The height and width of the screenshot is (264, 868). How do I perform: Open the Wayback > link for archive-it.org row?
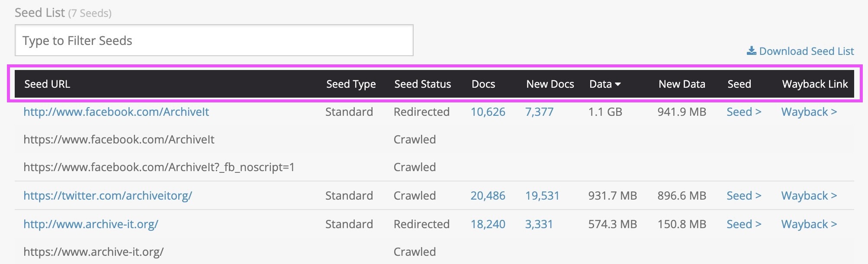[x=809, y=224]
